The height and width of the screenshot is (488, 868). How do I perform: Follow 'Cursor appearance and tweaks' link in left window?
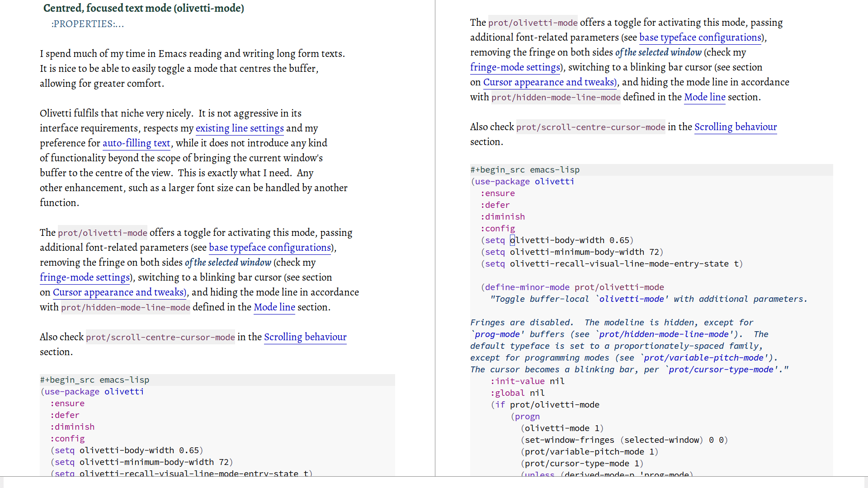(119, 292)
